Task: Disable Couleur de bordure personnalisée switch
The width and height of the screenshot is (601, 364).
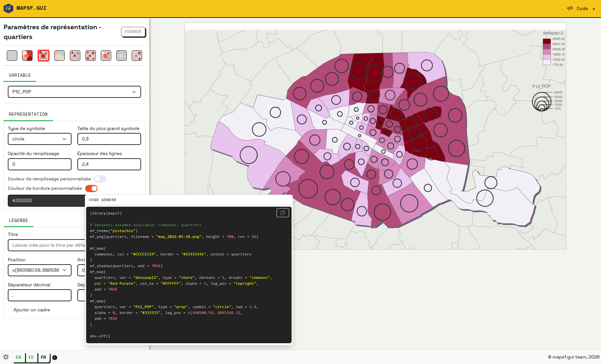Action: (91, 188)
